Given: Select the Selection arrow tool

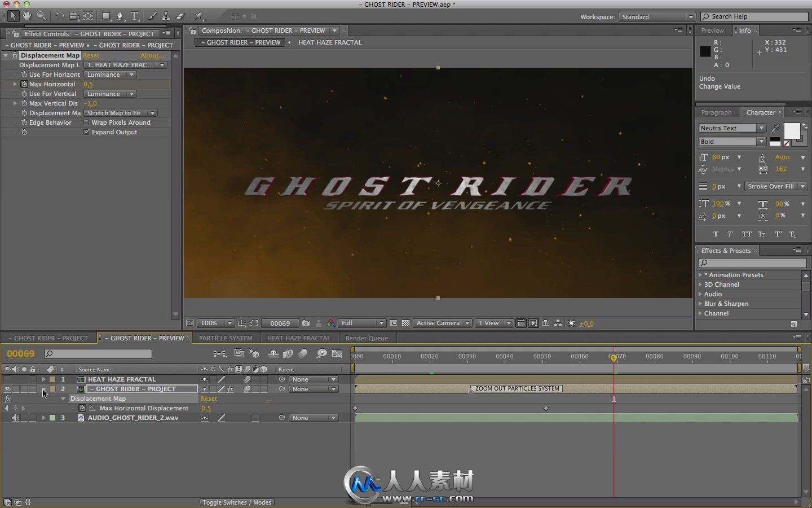Looking at the screenshot, I should 13,16.
